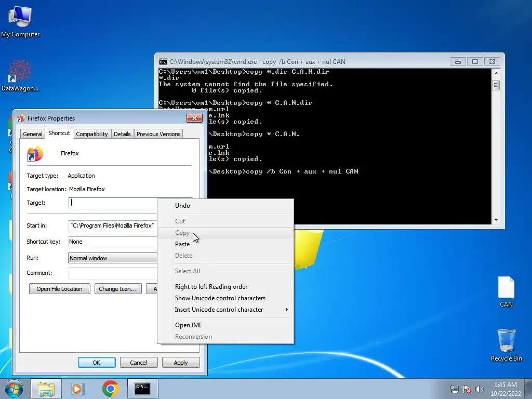Image resolution: width=532 pixels, height=399 pixels.
Task: Select the DataWagon shortcut on the desktop
Action: pyautogui.click(x=20, y=75)
